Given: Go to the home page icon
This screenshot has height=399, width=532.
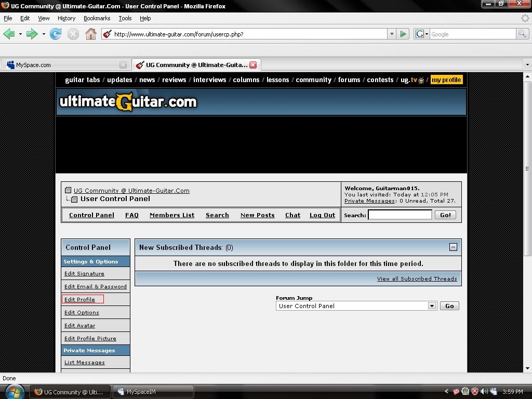Looking at the screenshot, I should click(x=90, y=34).
